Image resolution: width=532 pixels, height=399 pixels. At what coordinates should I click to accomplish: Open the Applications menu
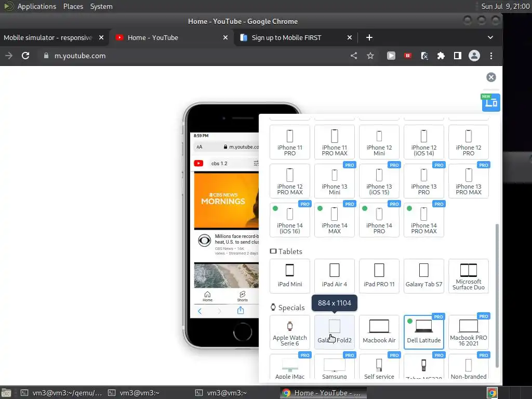(37, 6)
